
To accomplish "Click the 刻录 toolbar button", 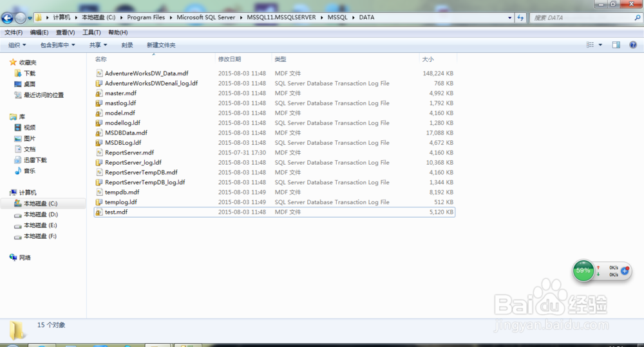I will 128,45.
